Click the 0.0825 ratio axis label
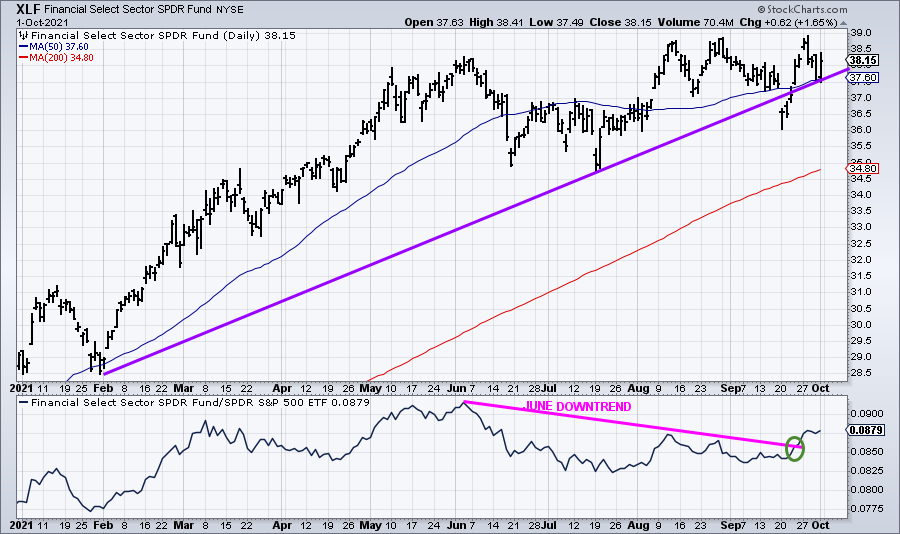Viewport: 900px width, 534px height. pyautogui.click(x=867, y=471)
